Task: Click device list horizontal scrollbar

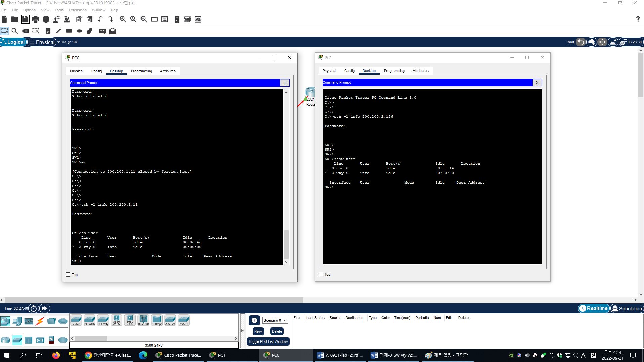Action: point(91,338)
